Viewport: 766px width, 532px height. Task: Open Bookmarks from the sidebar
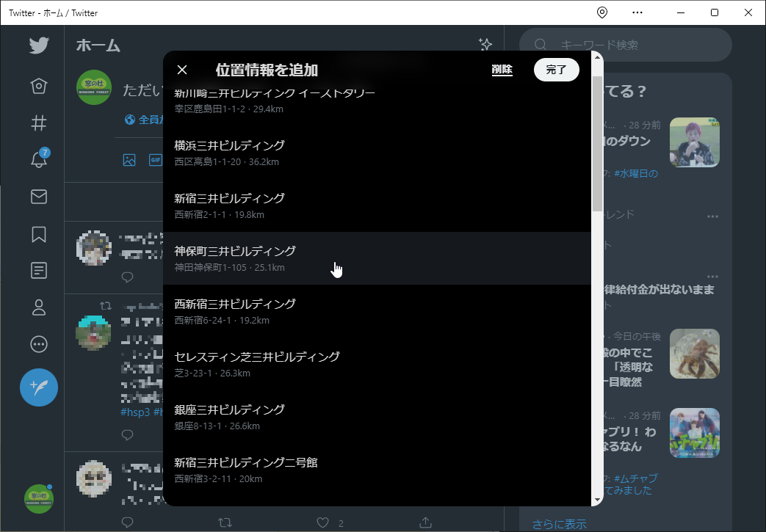coord(38,233)
